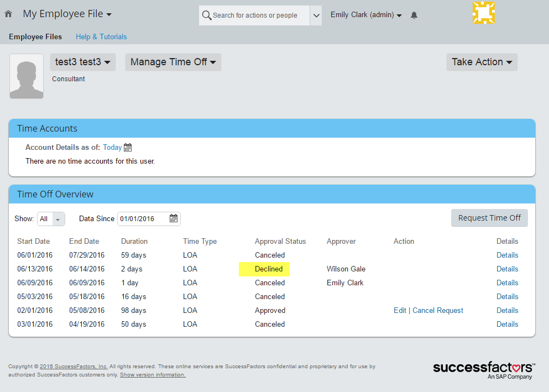The image size is (549, 392).
Task: Open Details for the 06/01/2016 request
Action: click(x=508, y=255)
